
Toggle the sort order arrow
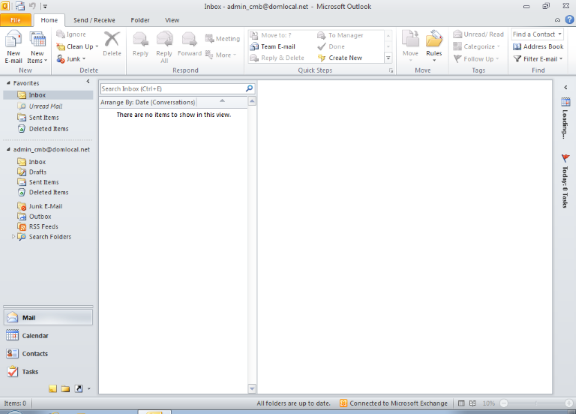coord(222,101)
